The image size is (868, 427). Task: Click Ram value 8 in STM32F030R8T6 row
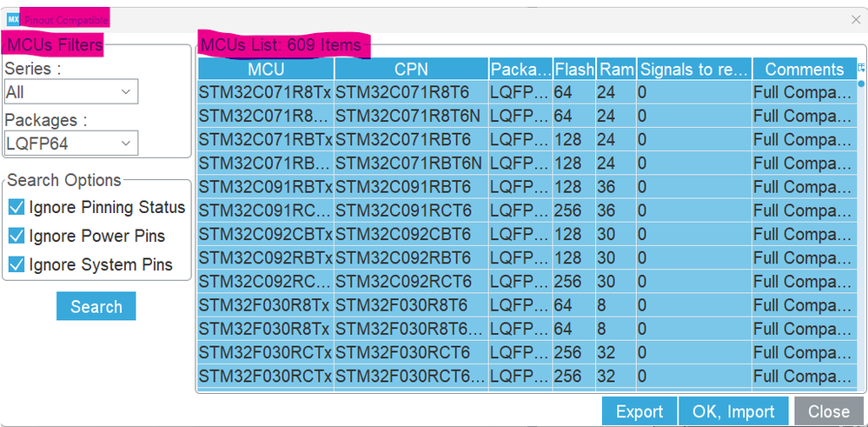(x=617, y=305)
